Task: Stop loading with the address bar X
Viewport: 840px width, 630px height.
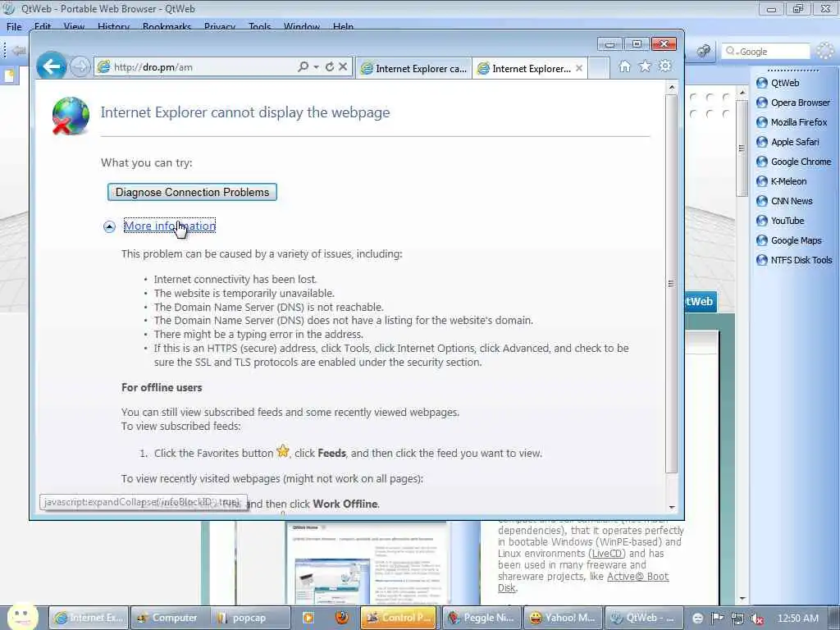Action: pyautogui.click(x=343, y=66)
